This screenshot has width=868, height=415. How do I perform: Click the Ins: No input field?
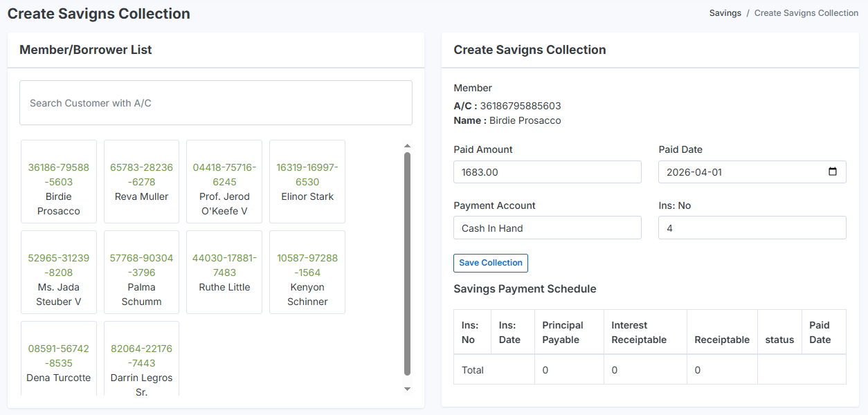[752, 228]
